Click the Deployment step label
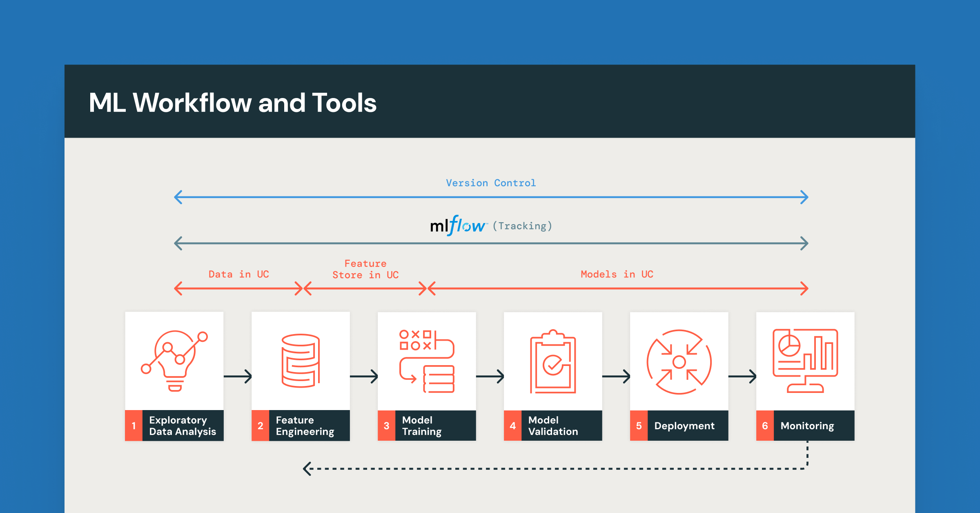The width and height of the screenshot is (980, 513). coord(684,426)
